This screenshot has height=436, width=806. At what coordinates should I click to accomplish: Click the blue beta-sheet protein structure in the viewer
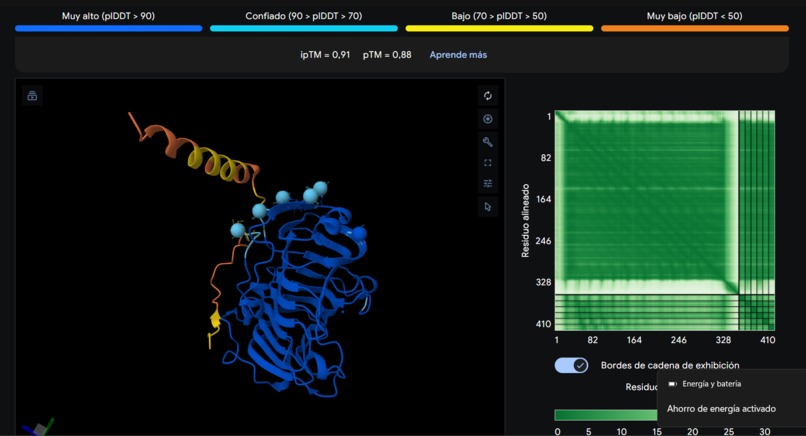pyautogui.click(x=303, y=298)
